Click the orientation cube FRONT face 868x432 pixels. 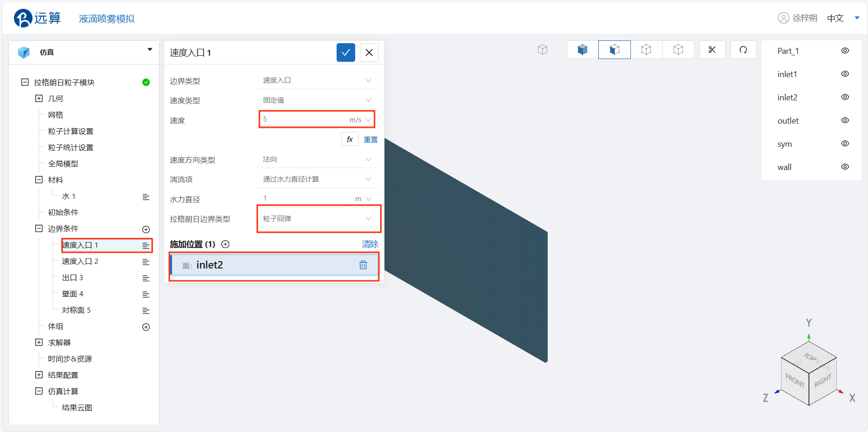point(795,381)
